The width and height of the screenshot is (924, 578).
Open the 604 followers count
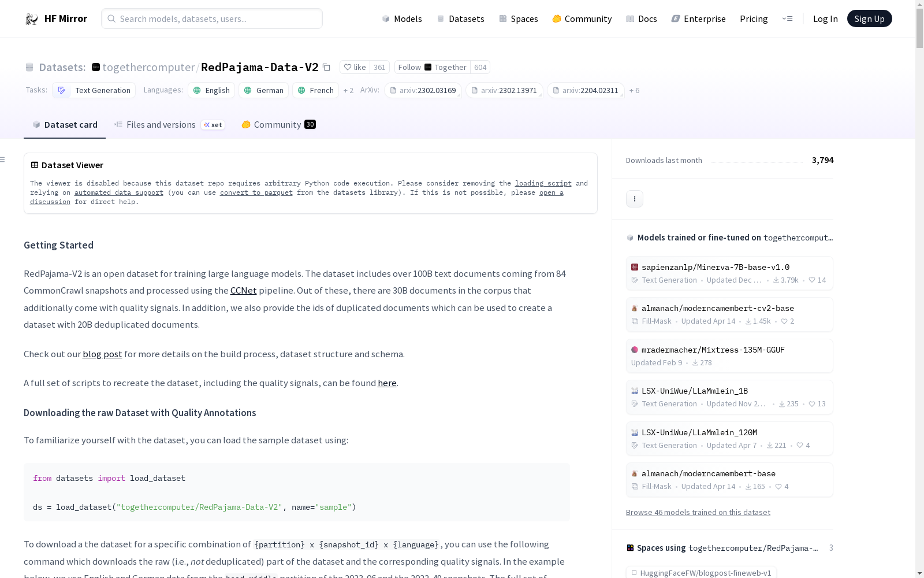480,67
